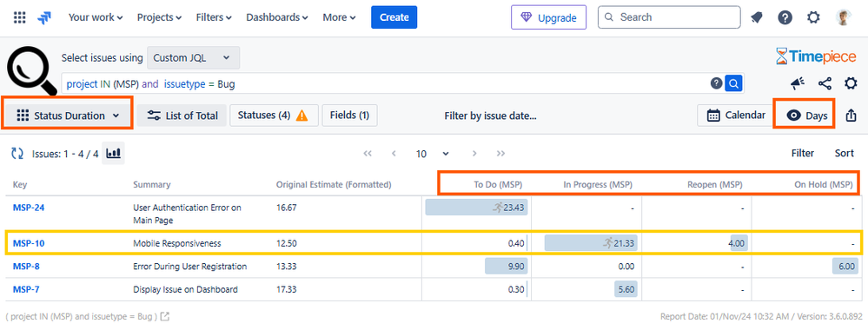This screenshot has width=868, height=330.
Task: Open the More menu
Action: pos(340,17)
